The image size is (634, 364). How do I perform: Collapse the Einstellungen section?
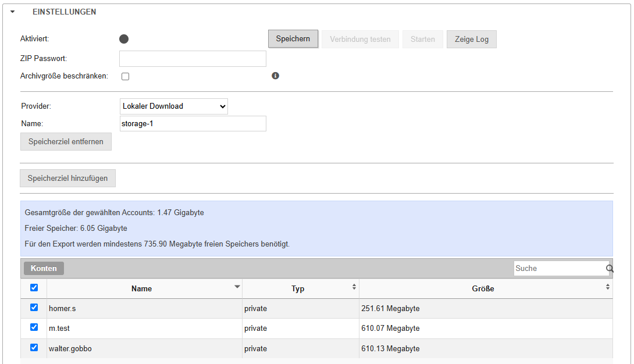[12, 12]
